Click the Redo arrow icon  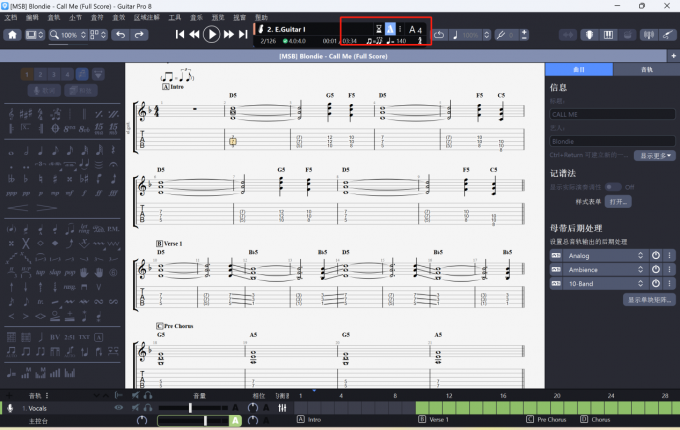click(x=140, y=35)
